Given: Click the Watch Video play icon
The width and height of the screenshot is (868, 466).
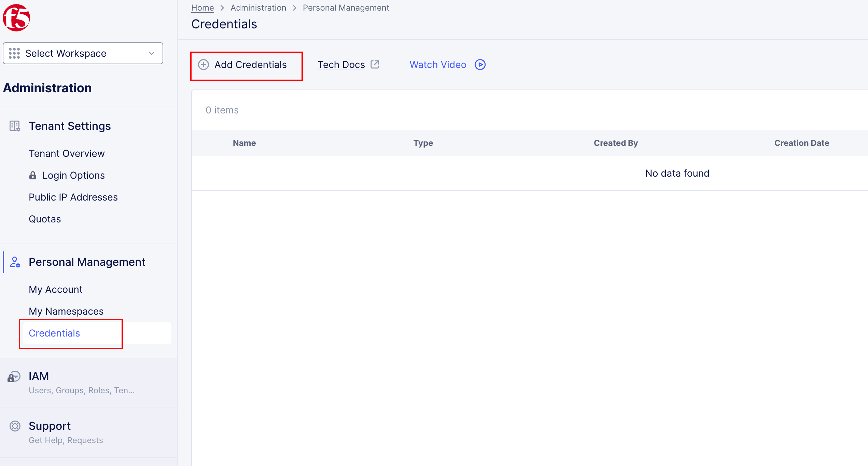Looking at the screenshot, I should (480, 65).
